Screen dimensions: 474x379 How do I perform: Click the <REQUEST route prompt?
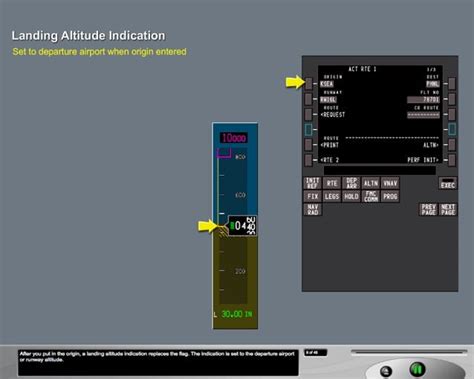click(x=333, y=115)
